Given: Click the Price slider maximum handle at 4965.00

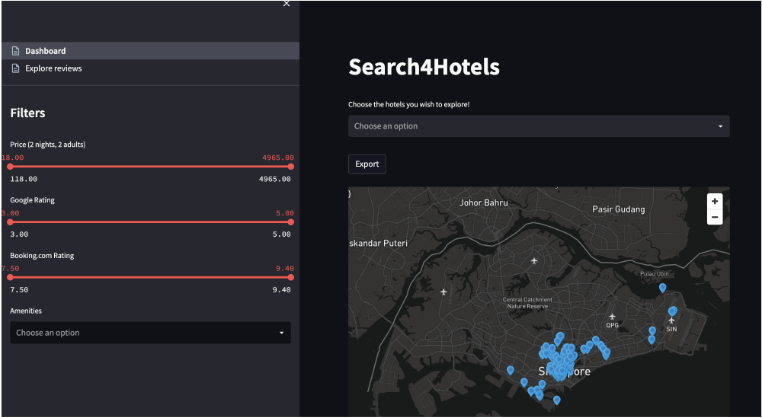Looking at the screenshot, I should pyautogui.click(x=291, y=167).
